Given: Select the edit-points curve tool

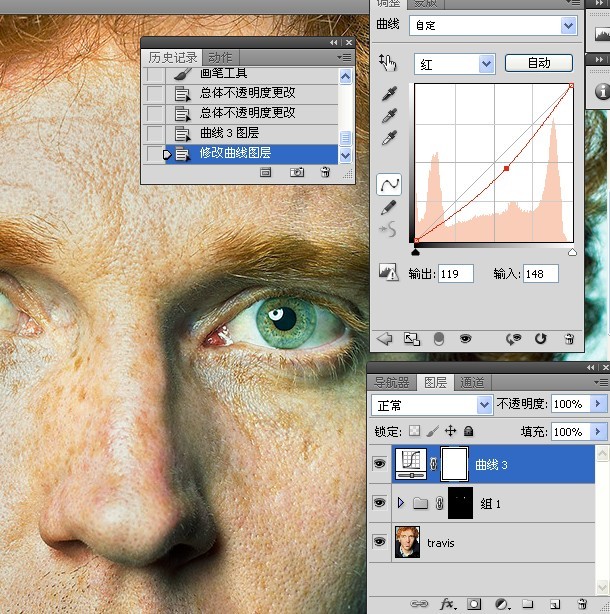Looking at the screenshot, I should click(x=389, y=184).
